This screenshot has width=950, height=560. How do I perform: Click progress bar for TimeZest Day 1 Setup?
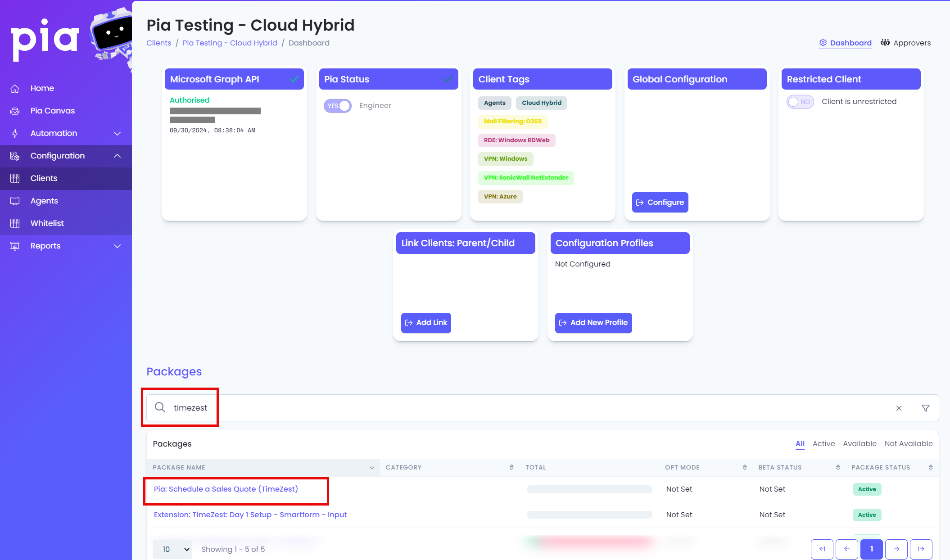coord(589,515)
